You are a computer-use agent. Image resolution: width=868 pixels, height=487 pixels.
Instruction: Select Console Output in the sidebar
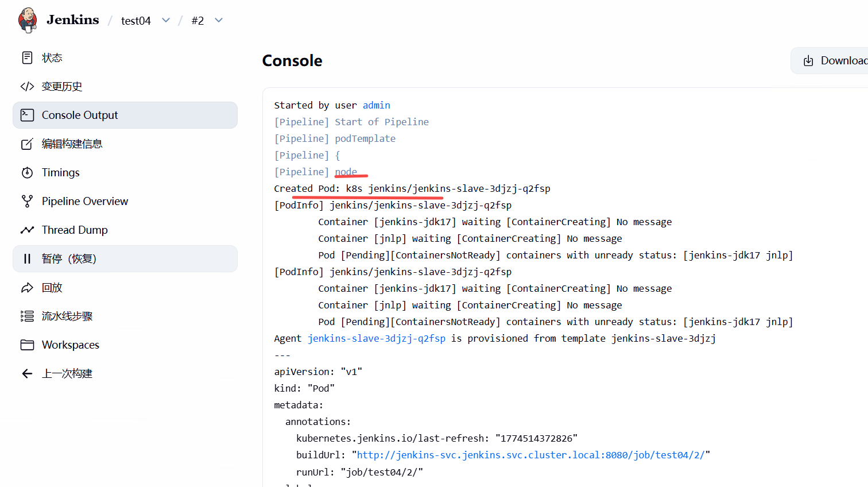pos(125,115)
